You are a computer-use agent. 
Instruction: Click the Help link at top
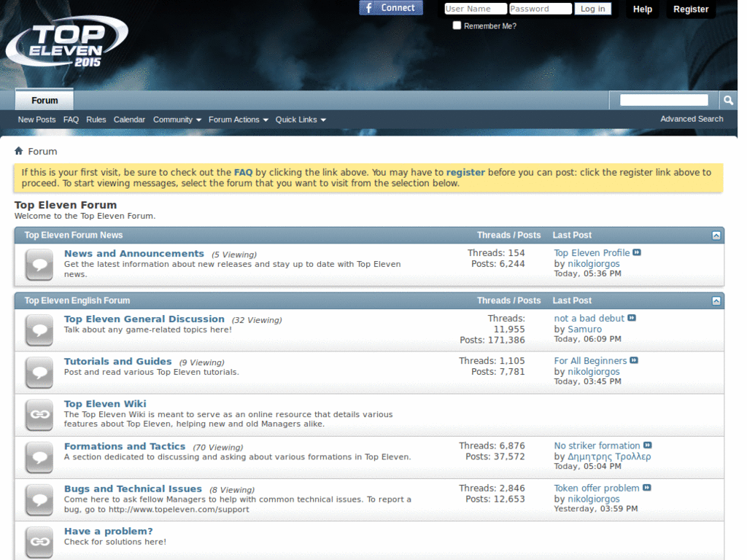click(x=642, y=9)
